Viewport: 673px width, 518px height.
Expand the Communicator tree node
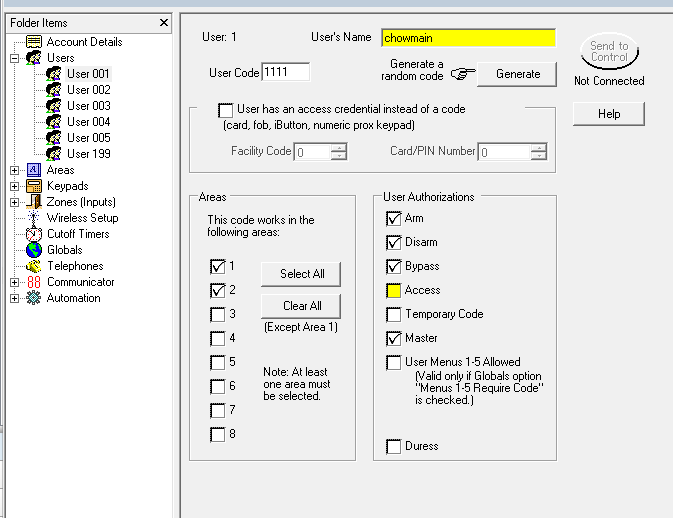14,282
